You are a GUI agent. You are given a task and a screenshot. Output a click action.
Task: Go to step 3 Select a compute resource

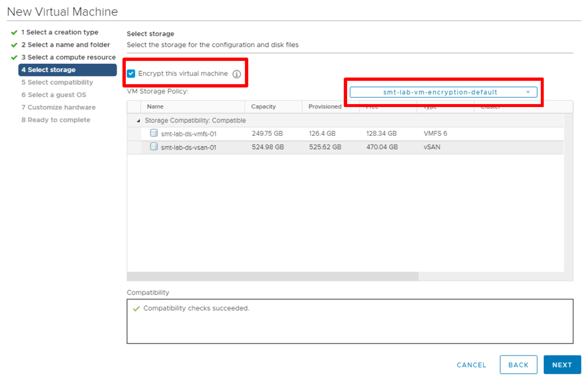pyautogui.click(x=68, y=58)
